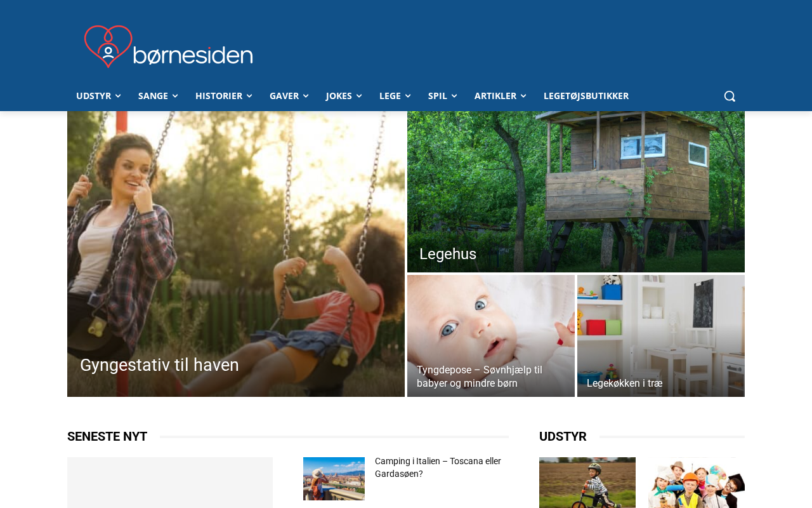The height and width of the screenshot is (508, 812).
Task: Click the børnesiden heart logo
Action: [169, 46]
